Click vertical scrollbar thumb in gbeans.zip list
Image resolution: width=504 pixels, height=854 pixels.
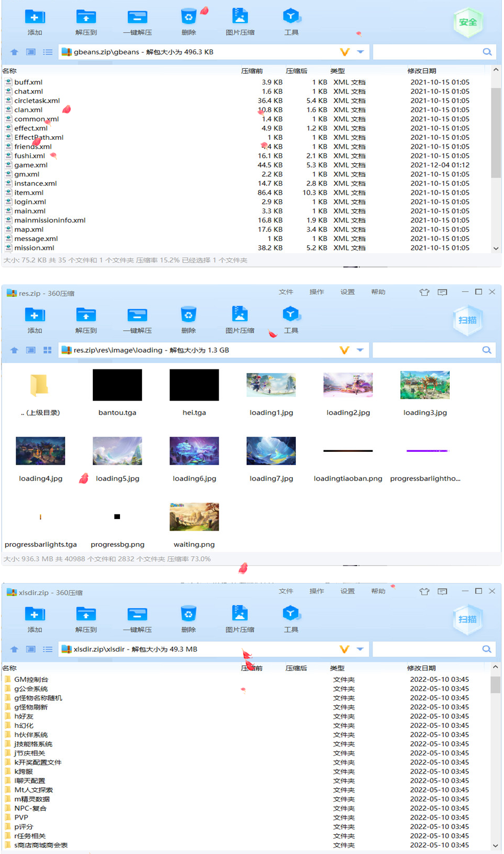click(x=496, y=133)
